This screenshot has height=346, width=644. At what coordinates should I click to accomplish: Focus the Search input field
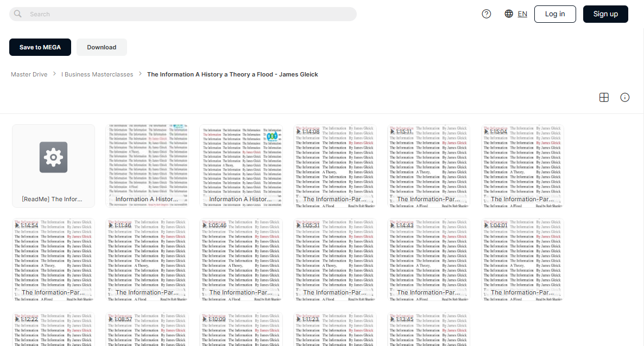[x=183, y=14]
